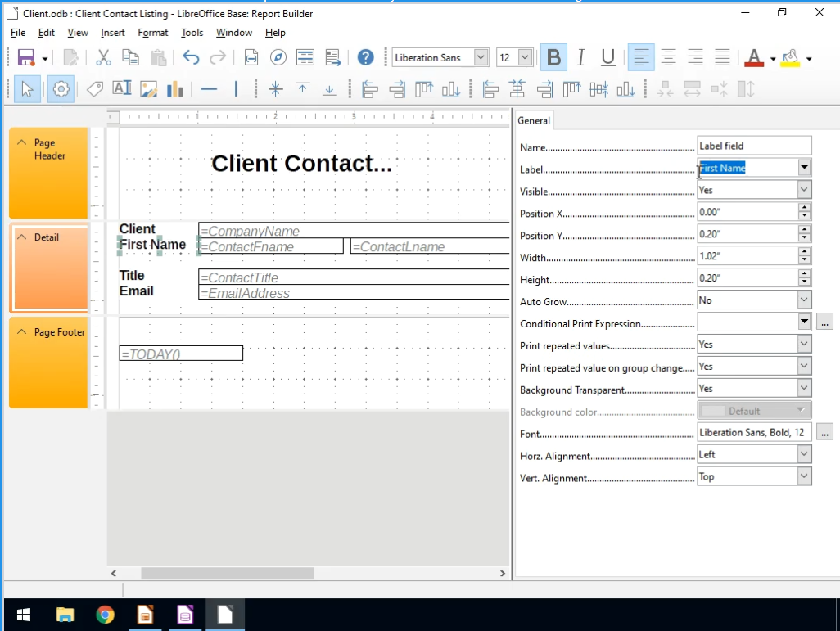Expand the Visible property dropdown

point(804,190)
